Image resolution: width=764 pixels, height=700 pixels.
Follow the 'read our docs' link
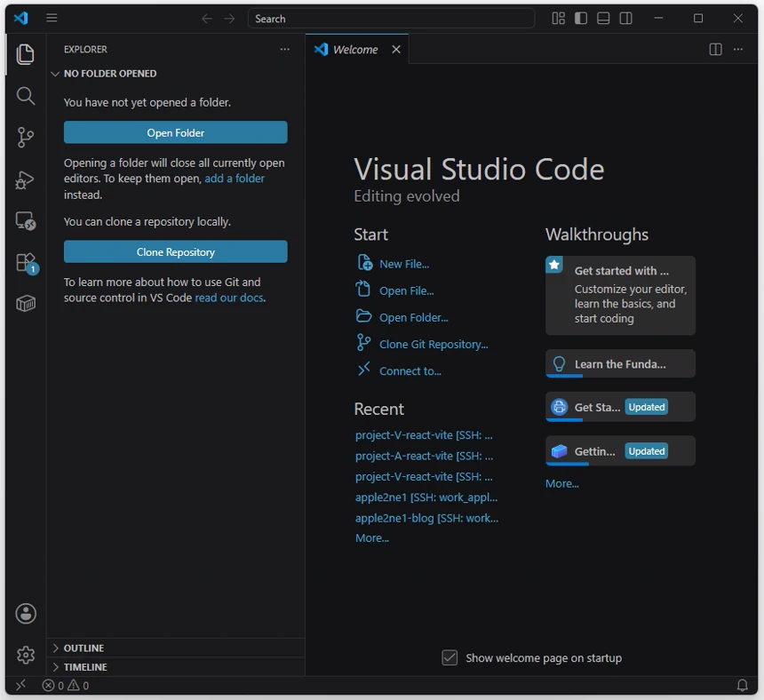click(229, 298)
